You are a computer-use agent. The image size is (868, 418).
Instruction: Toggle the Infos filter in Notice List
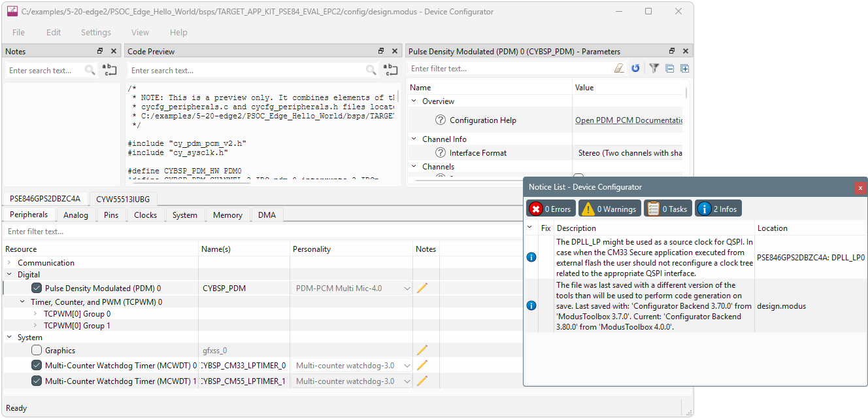tap(718, 209)
